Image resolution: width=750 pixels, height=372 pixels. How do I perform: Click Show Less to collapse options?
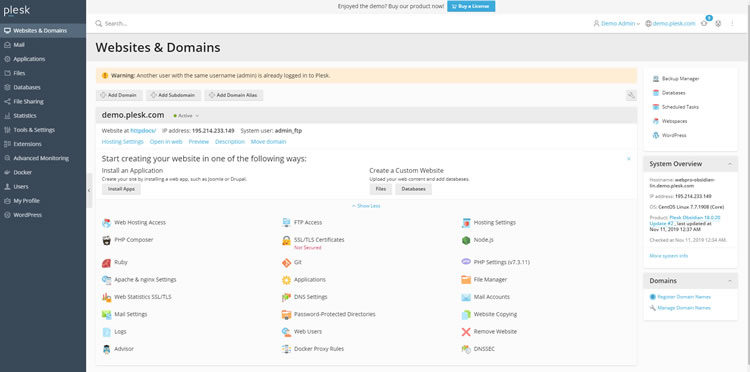click(366, 206)
